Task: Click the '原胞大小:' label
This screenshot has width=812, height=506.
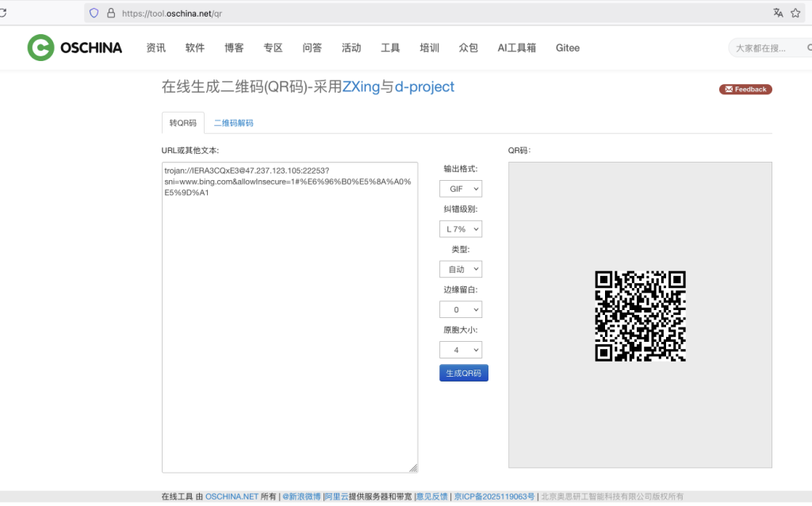Action: [461, 330]
